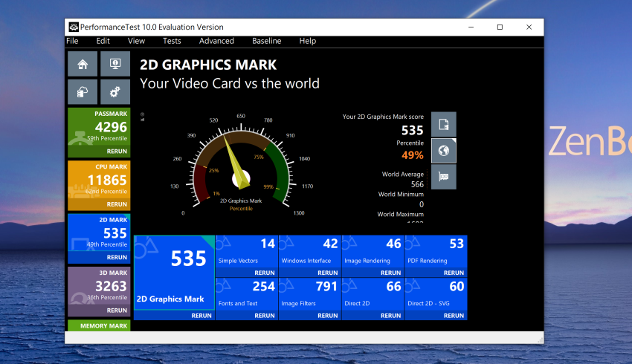Click the Image Rendering score 46
632x364 pixels.
[394, 244]
